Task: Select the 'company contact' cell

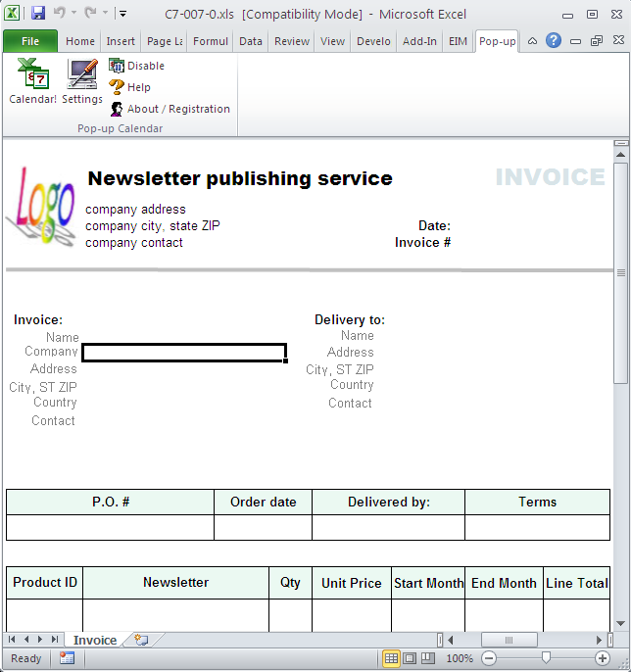Action: tap(133, 243)
